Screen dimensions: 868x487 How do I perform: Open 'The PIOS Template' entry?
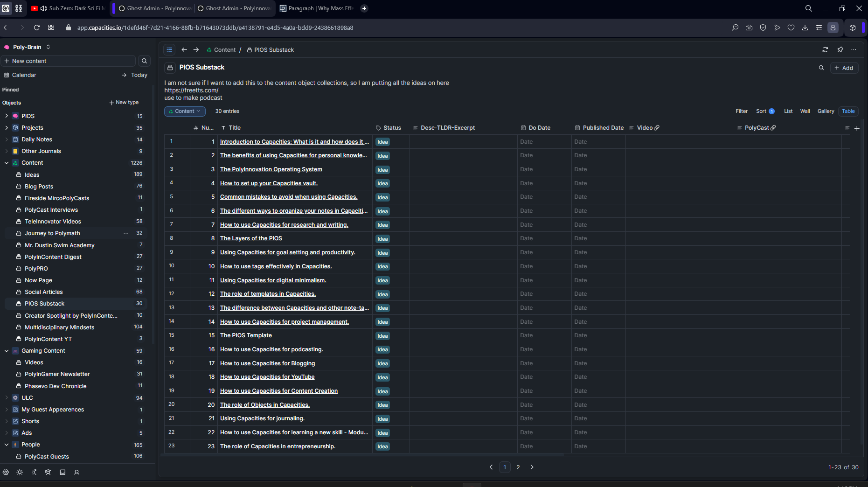click(x=246, y=335)
